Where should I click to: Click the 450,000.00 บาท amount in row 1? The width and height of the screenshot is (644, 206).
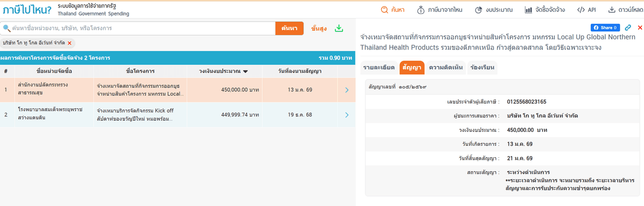(240, 90)
